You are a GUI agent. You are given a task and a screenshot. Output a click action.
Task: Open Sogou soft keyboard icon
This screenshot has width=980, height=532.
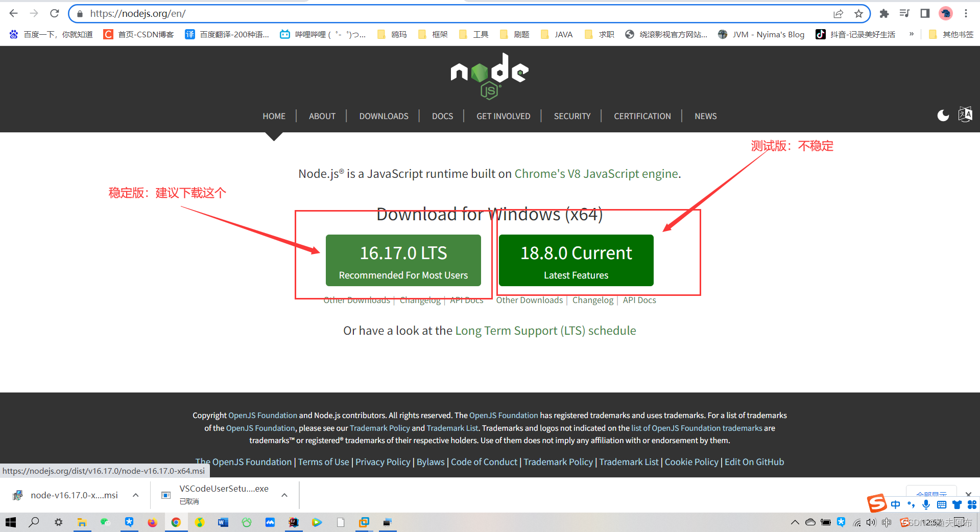(942, 505)
